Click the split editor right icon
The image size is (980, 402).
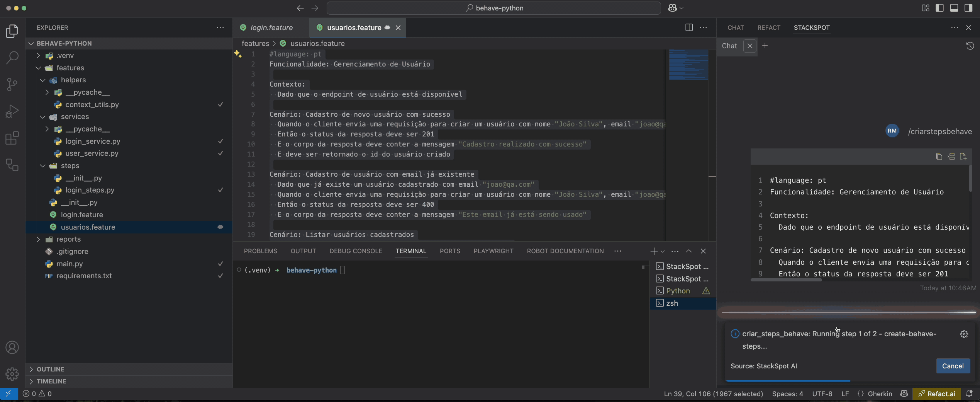[689, 27]
